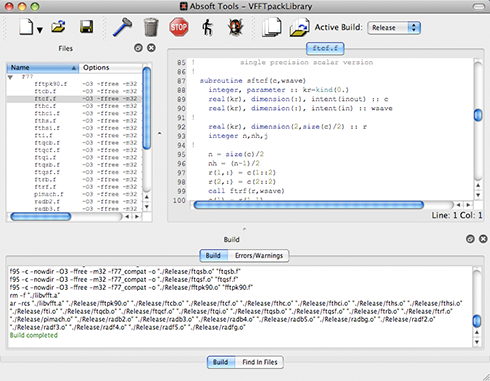
Task: Click Build output scroll down arrow
Action: [477, 342]
